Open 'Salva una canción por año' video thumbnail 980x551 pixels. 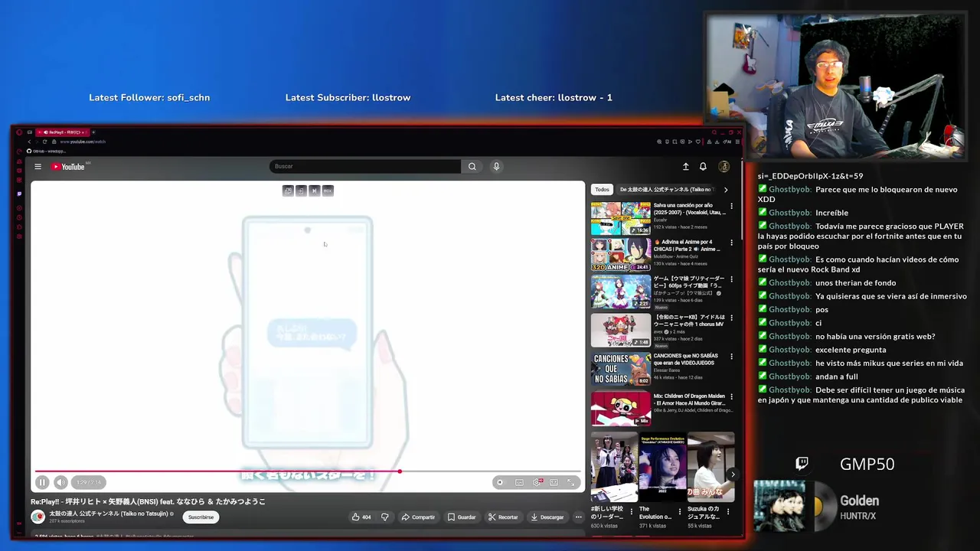(x=621, y=218)
